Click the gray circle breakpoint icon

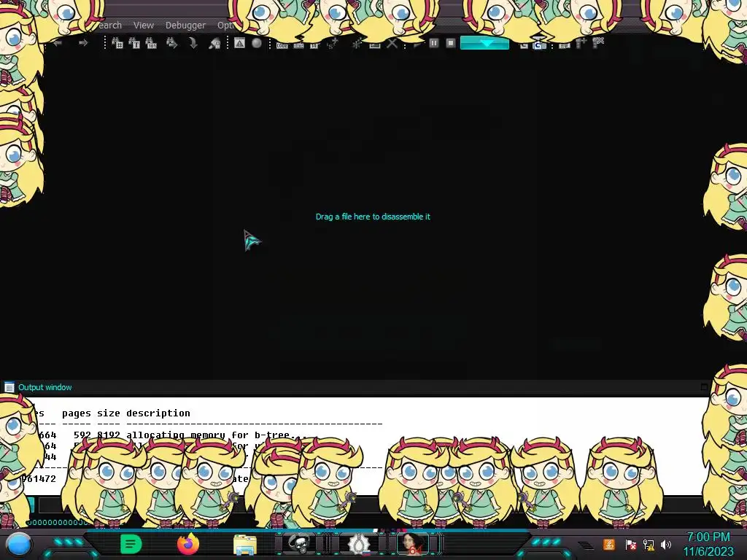click(x=257, y=43)
